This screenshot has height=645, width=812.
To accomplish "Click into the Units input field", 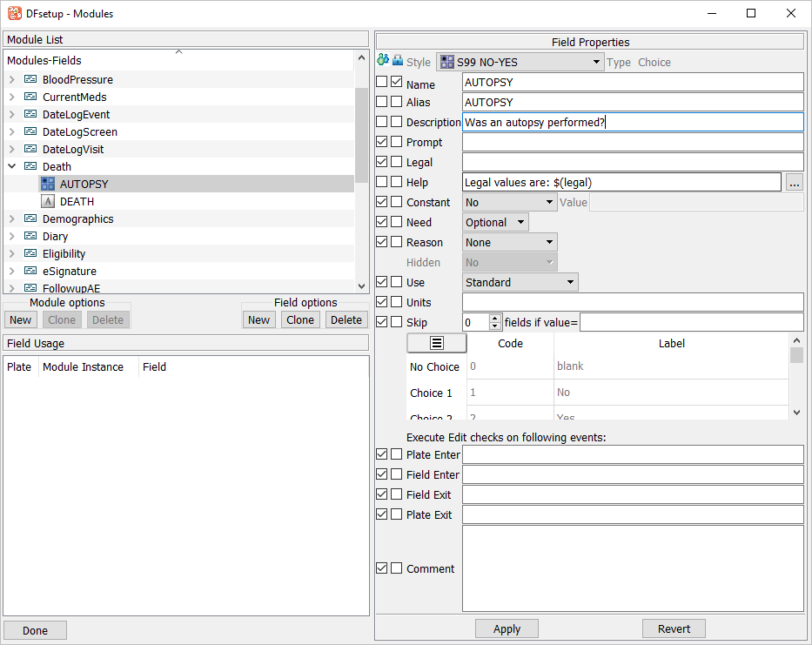I will [x=632, y=302].
